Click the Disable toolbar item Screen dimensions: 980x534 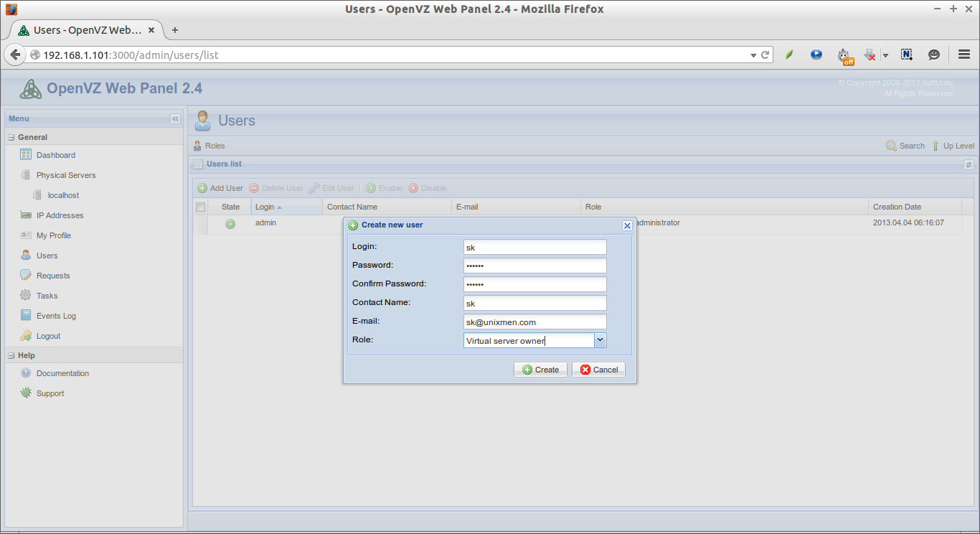[x=428, y=188]
